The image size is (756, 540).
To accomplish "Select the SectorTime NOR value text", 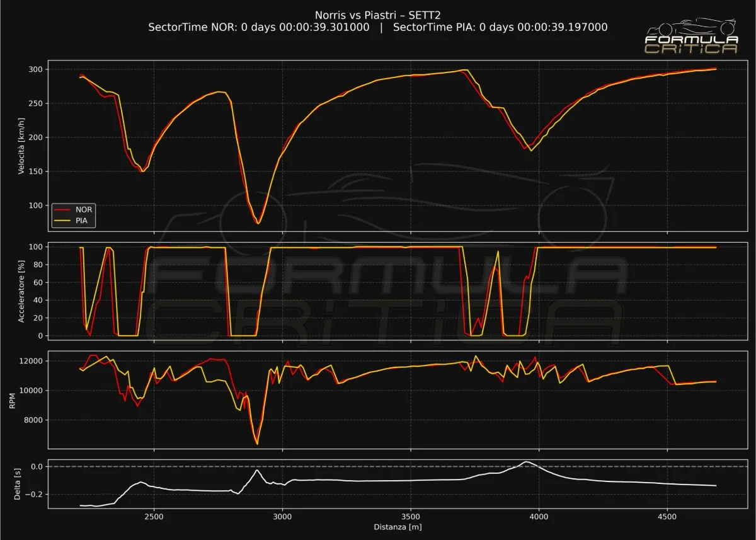I will (x=258, y=28).
